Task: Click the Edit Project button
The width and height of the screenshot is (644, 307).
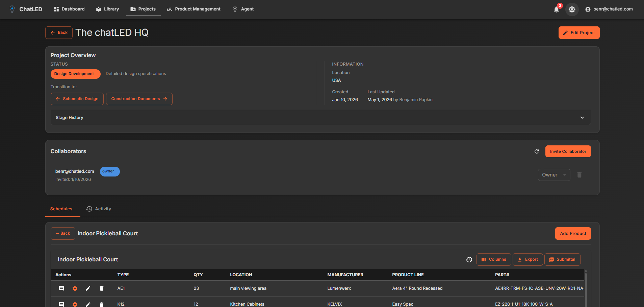Action: point(579,33)
